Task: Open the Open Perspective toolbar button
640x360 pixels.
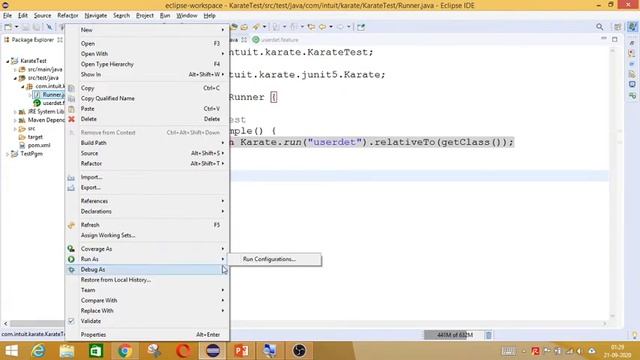Action: point(618,27)
